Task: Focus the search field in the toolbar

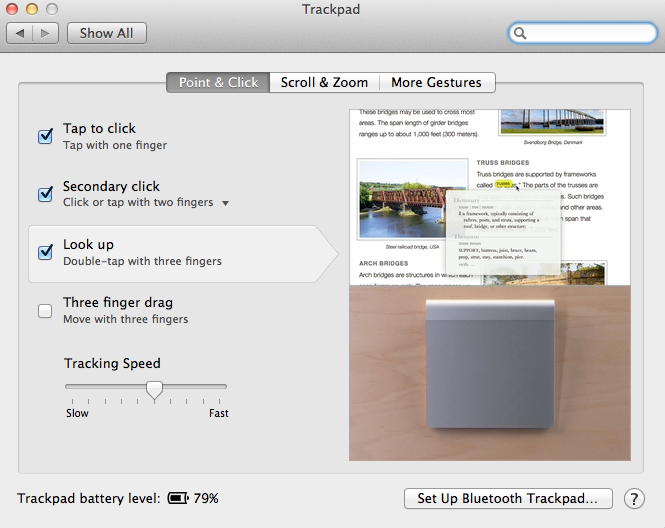Action: (x=583, y=33)
